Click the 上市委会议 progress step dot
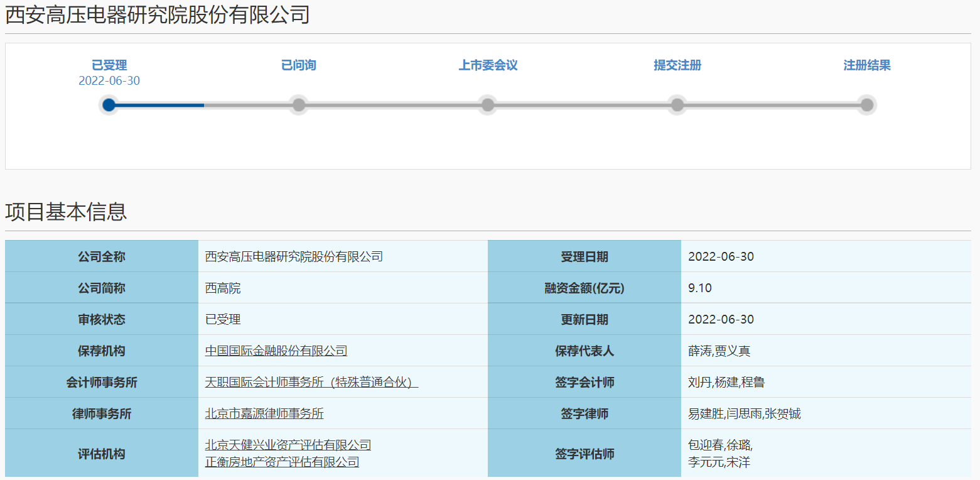This screenshot has height=480, width=980. (488, 105)
